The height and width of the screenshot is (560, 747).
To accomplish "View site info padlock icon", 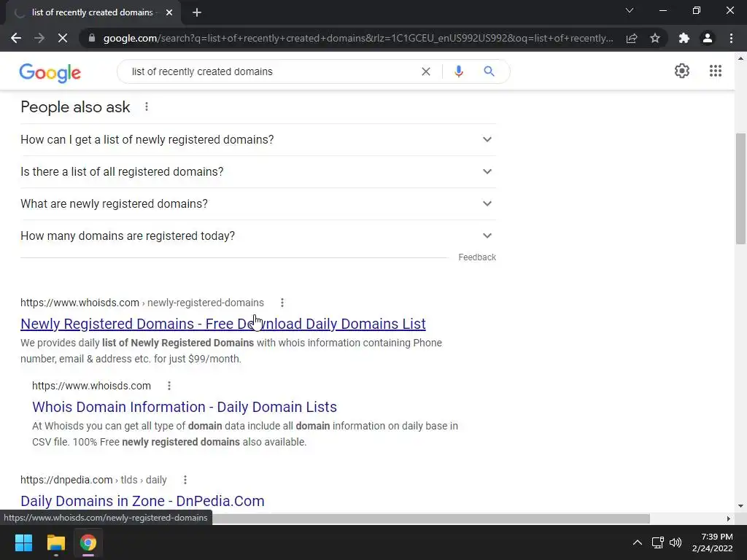I will pos(91,38).
